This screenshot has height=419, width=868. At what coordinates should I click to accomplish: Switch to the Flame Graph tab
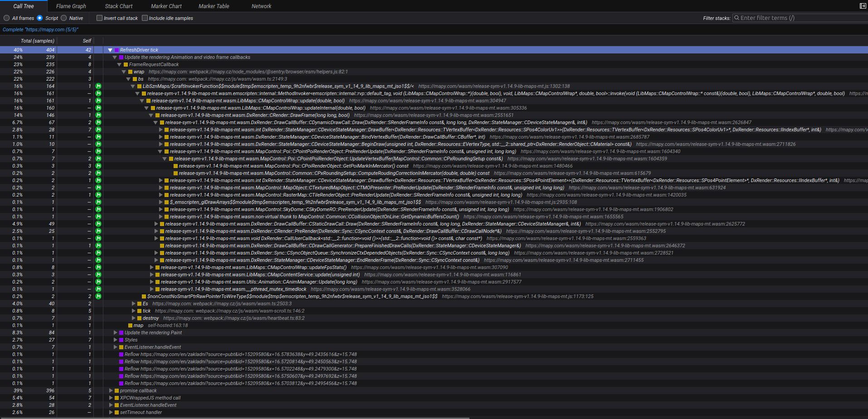click(71, 6)
